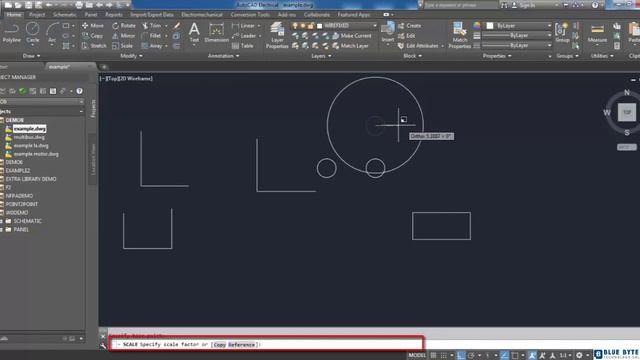Toggle ortho mode in status bar
The width and height of the screenshot is (640, 360).
coord(461,356)
